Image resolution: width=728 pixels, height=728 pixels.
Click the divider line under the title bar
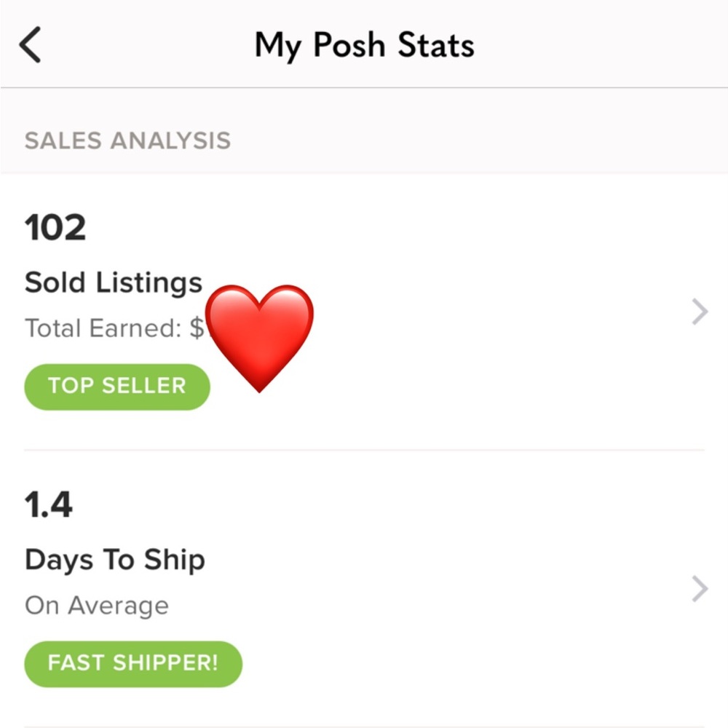click(x=364, y=88)
